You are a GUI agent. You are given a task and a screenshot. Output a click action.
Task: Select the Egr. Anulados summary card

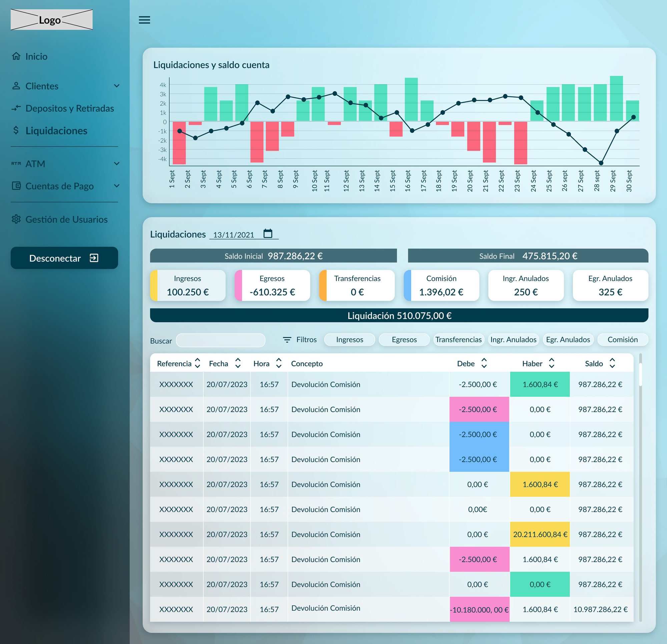[x=611, y=285]
